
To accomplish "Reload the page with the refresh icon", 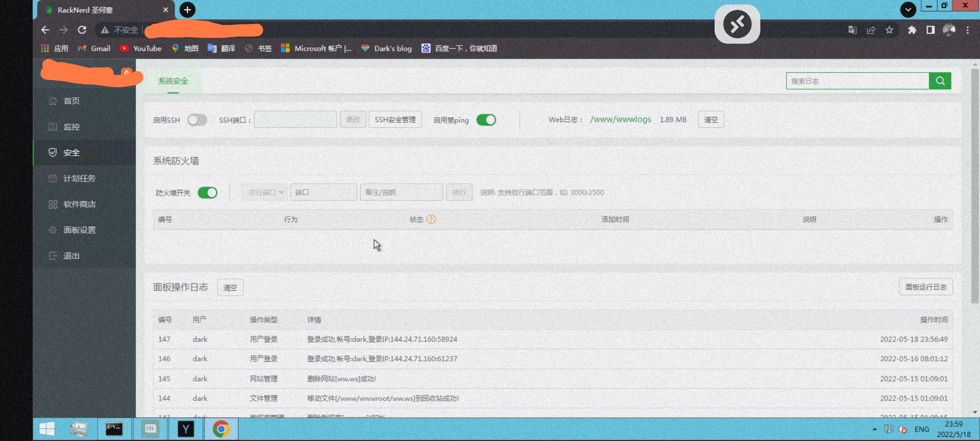I will point(82,30).
